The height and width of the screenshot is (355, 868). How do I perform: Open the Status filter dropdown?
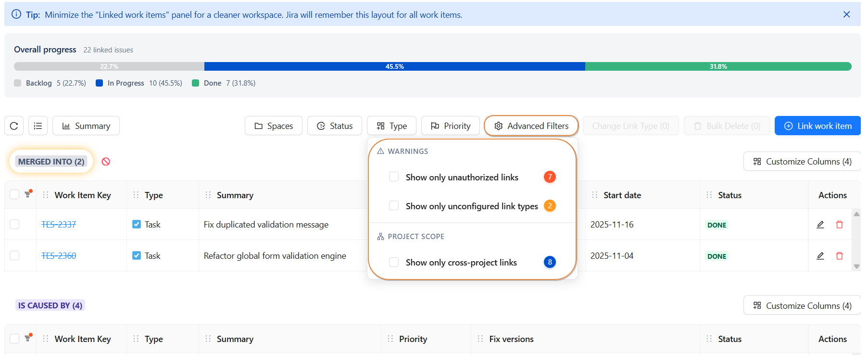[x=335, y=126]
